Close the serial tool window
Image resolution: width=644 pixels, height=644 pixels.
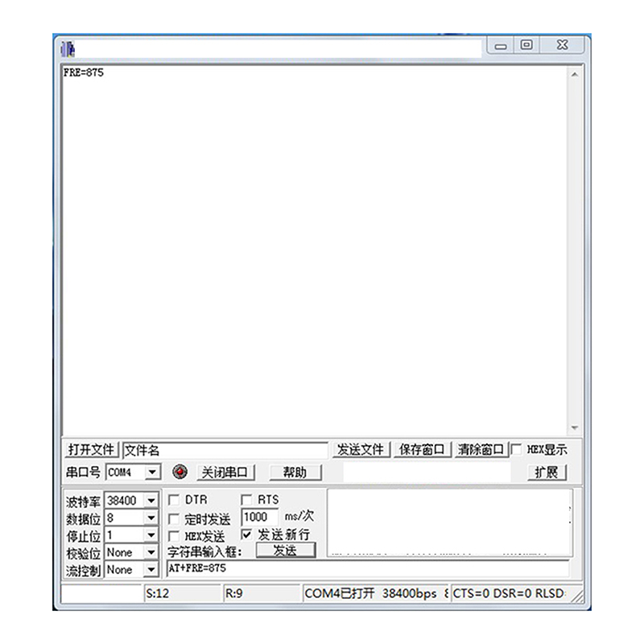[x=562, y=46]
